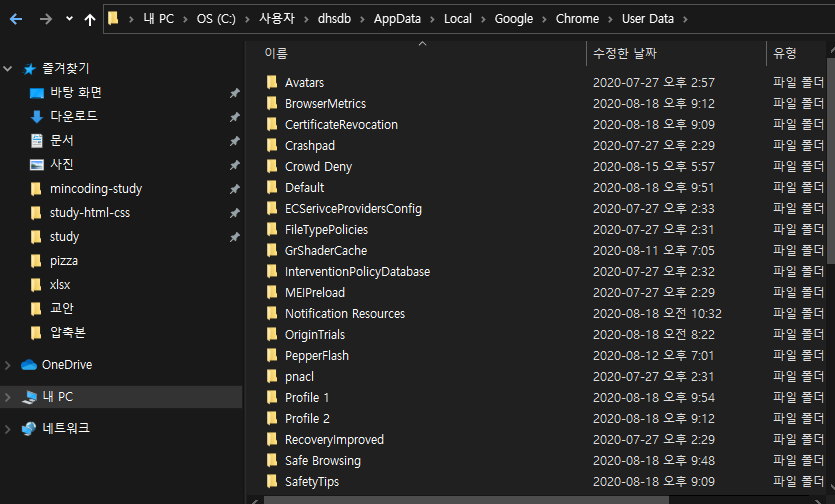Click the 즐겨찾기 star icon
Viewport: 835px width, 504px height.
coord(30,69)
